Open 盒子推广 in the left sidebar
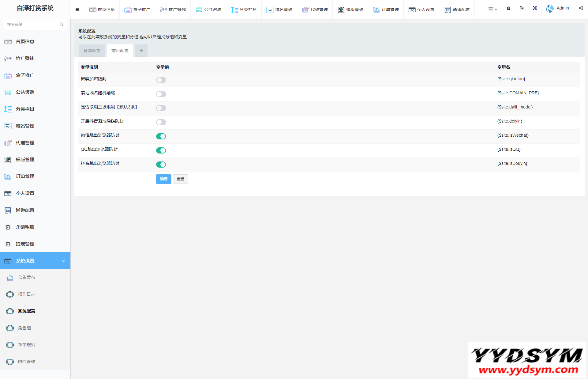The image size is (588, 379). coord(25,75)
